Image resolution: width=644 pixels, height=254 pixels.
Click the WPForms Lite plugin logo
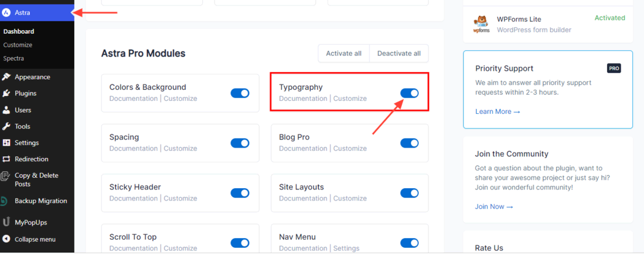click(481, 24)
